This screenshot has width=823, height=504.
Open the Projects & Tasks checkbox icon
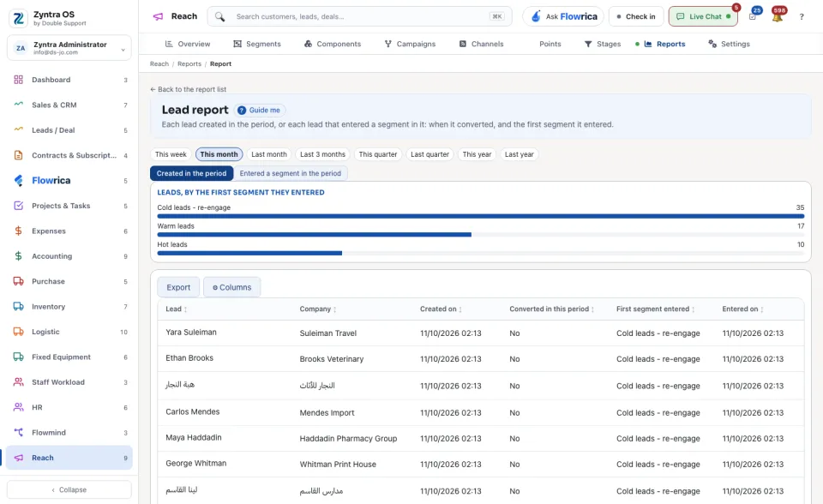pos(18,206)
